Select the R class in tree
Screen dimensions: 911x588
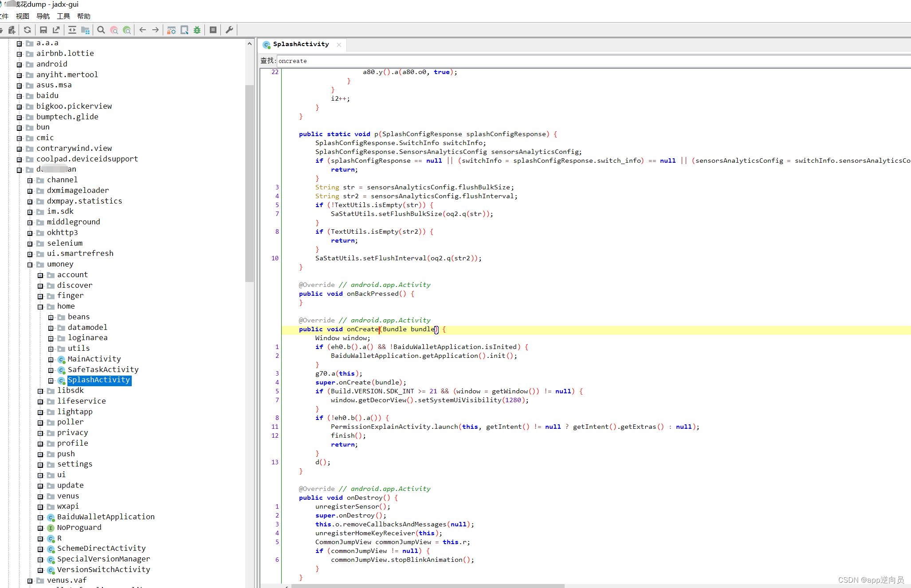click(x=59, y=538)
